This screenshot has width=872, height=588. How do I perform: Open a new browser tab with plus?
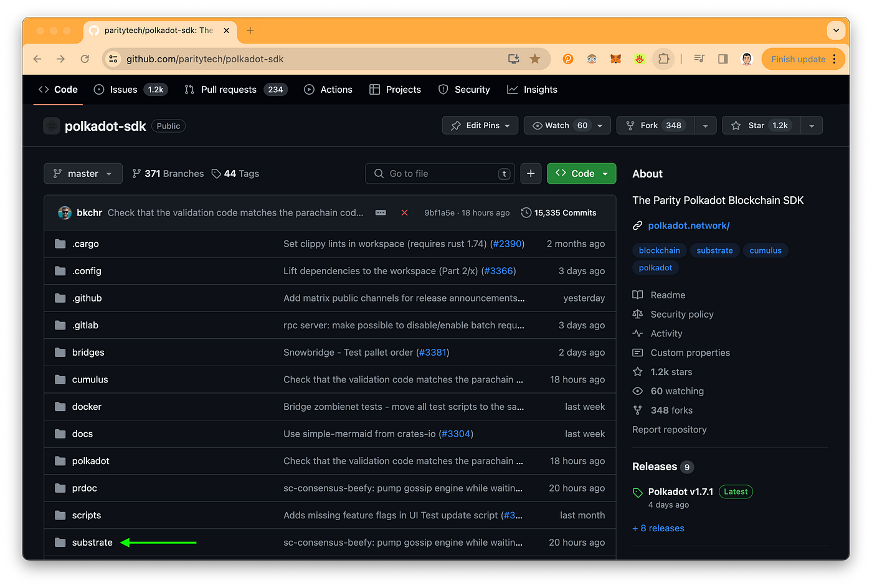(250, 31)
